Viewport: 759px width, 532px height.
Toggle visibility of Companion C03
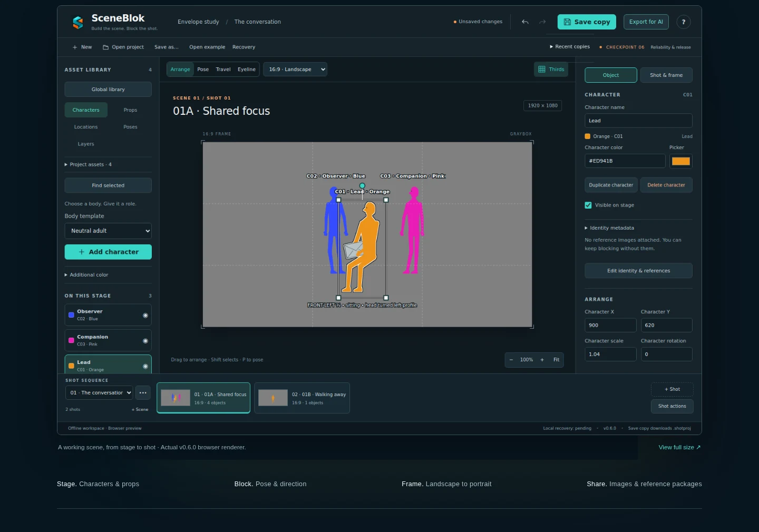click(145, 341)
